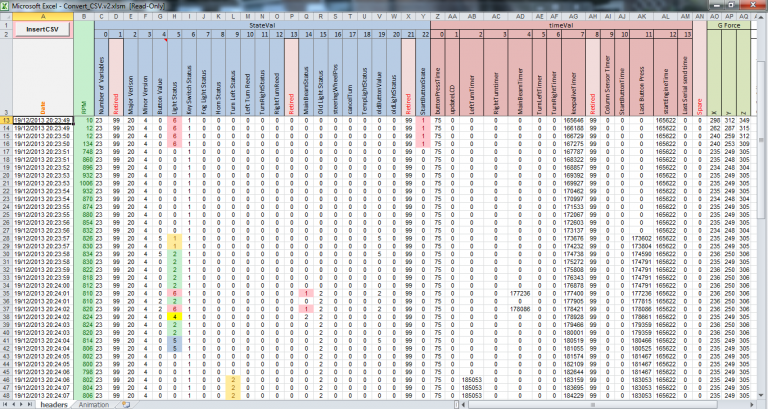Select G Force X cell showing 298
The width and height of the screenshot is (768, 409).
click(x=714, y=120)
